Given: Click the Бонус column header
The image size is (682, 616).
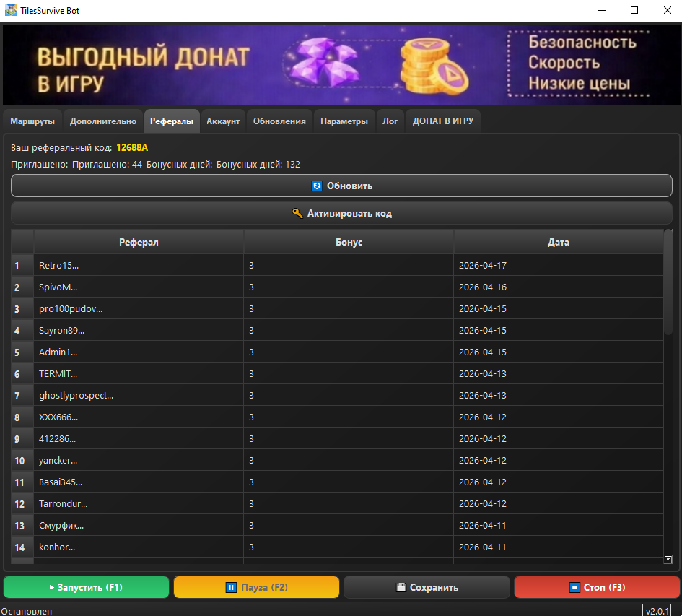Looking at the screenshot, I should click(349, 242).
